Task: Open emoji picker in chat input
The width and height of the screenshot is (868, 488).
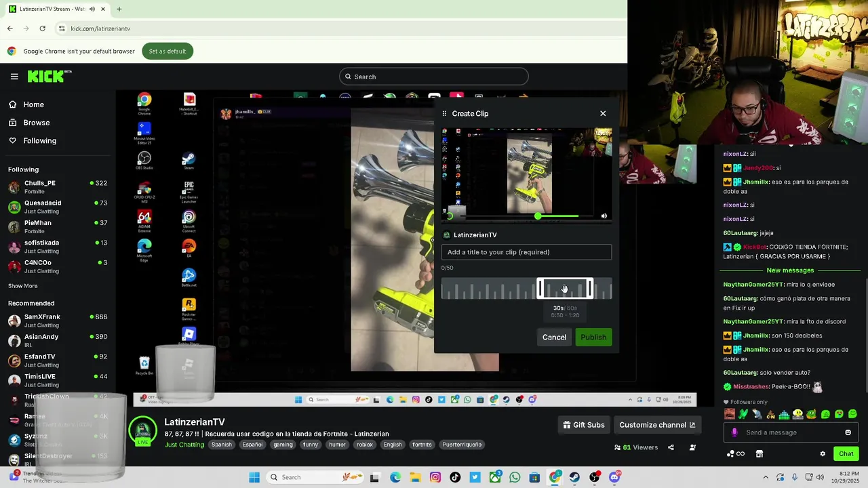Action: (x=848, y=432)
